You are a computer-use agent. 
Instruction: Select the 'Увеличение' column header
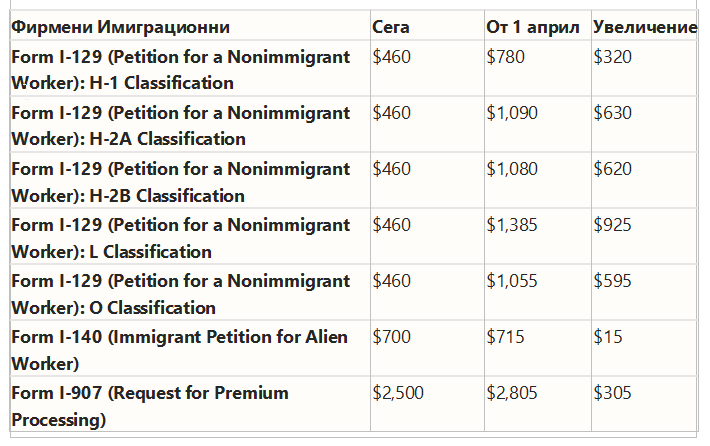pyautogui.click(x=644, y=26)
